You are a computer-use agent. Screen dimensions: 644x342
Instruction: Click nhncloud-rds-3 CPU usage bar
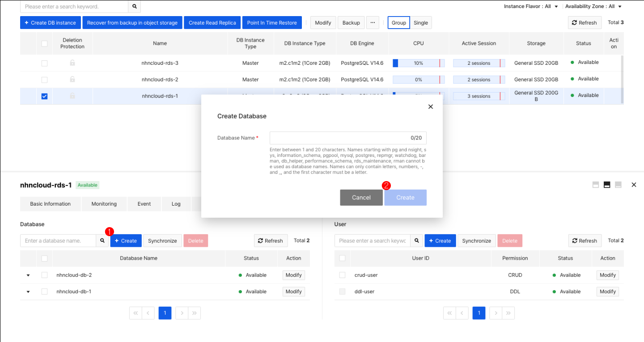point(419,63)
